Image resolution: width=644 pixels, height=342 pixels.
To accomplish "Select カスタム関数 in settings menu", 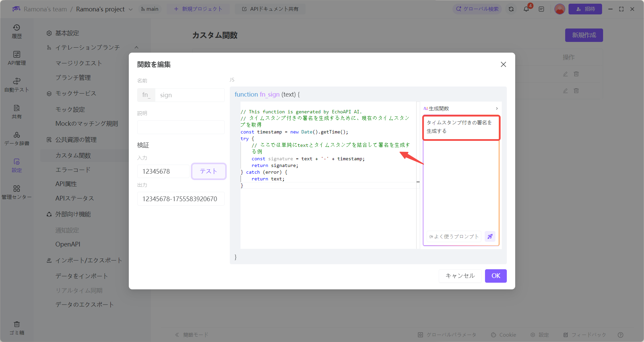I will (x=73, y=156).
